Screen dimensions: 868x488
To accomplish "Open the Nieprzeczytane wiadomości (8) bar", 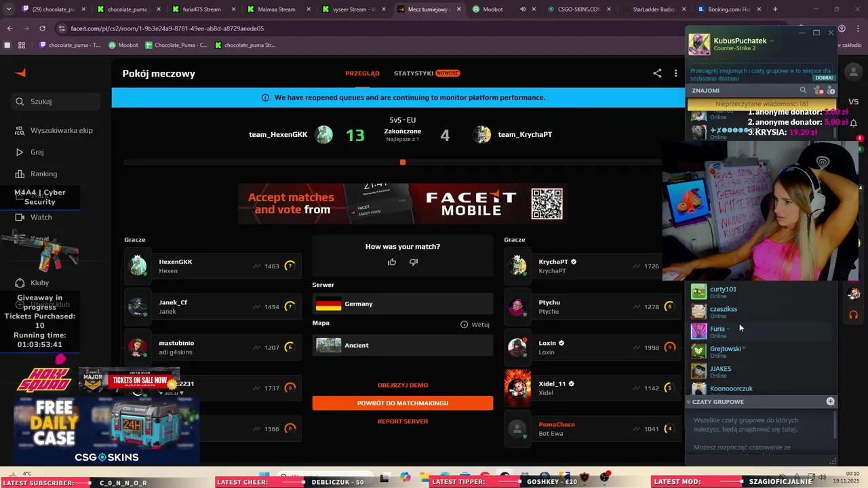I will click(x=762, y=104).
